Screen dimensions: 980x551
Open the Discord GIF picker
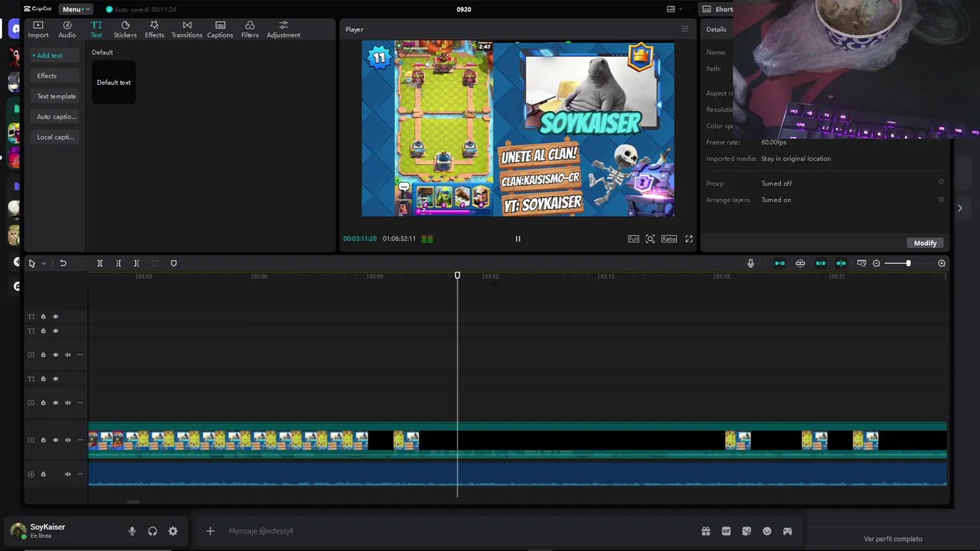pyautogui.click(x=726, y=531)
